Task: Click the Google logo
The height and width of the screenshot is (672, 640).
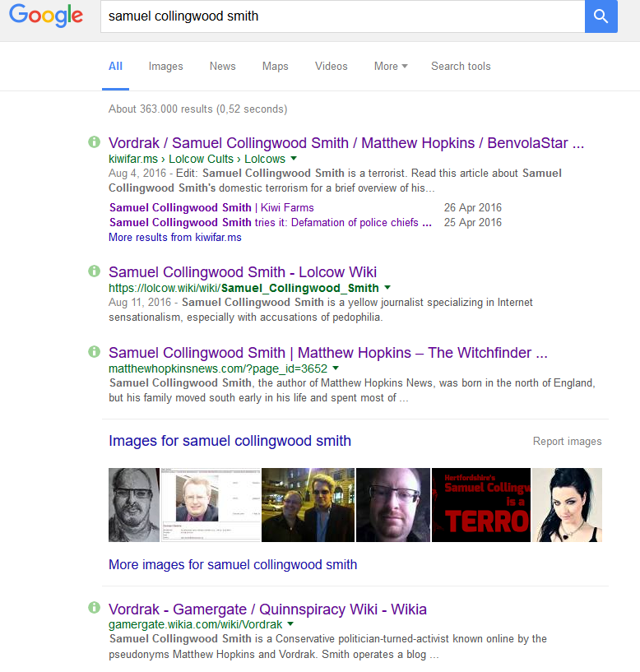Action: pos(46,16)
